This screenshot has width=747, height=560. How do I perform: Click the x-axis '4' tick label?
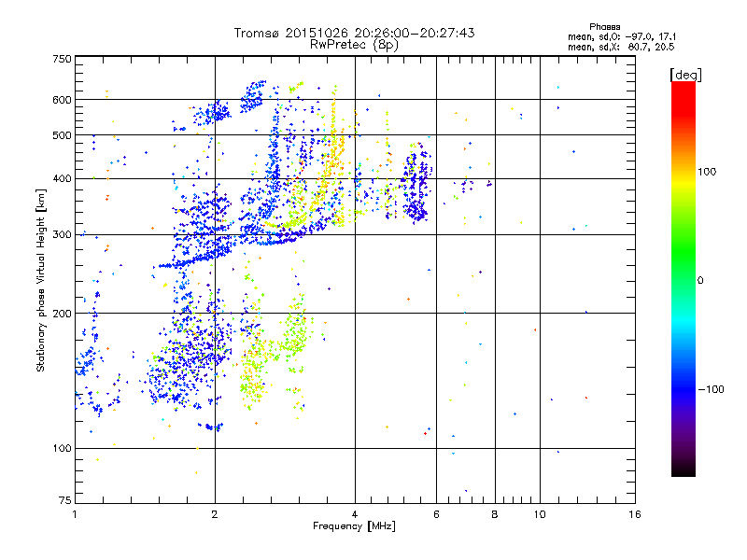tap(355, 514)
